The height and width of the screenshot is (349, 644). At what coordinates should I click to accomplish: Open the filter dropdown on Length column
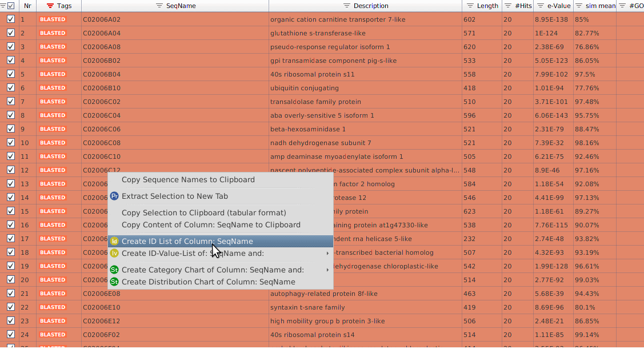tap(470, 6)
